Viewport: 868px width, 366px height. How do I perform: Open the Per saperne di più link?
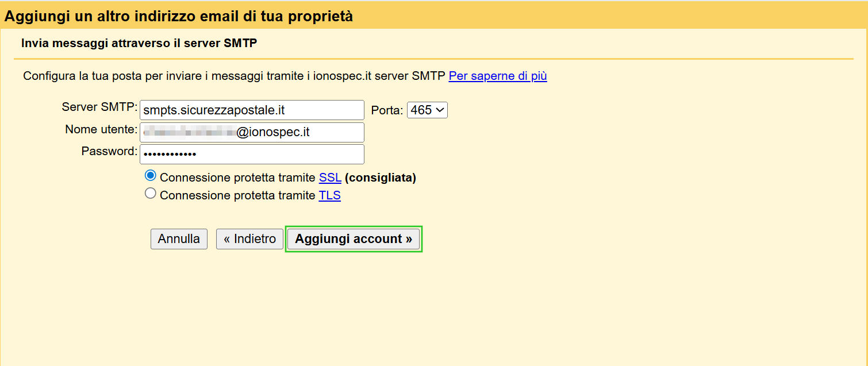[498, 76]
